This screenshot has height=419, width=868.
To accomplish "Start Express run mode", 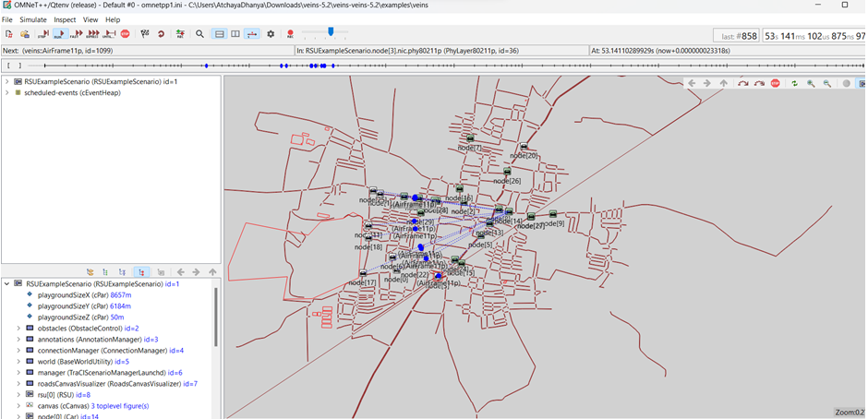I will coord(92,34).
